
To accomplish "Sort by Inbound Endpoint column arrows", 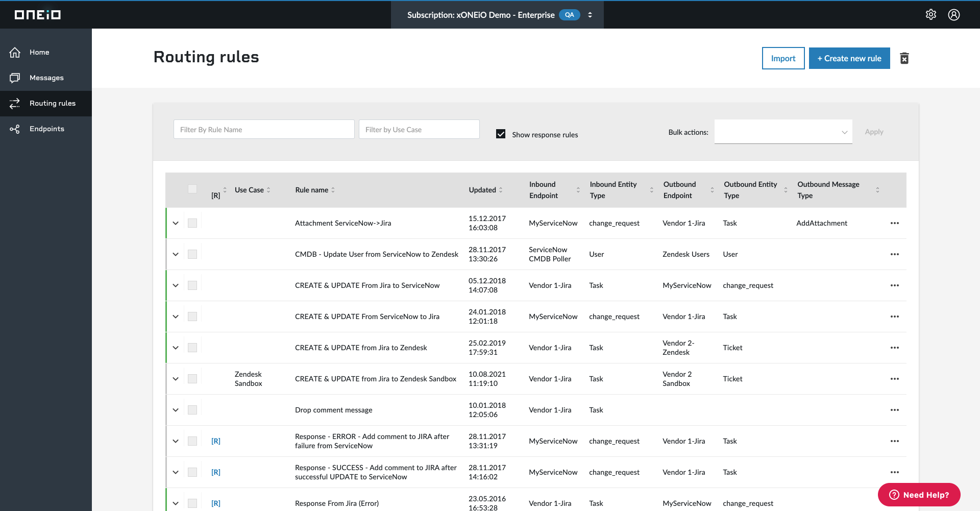I will pos(578,190).
